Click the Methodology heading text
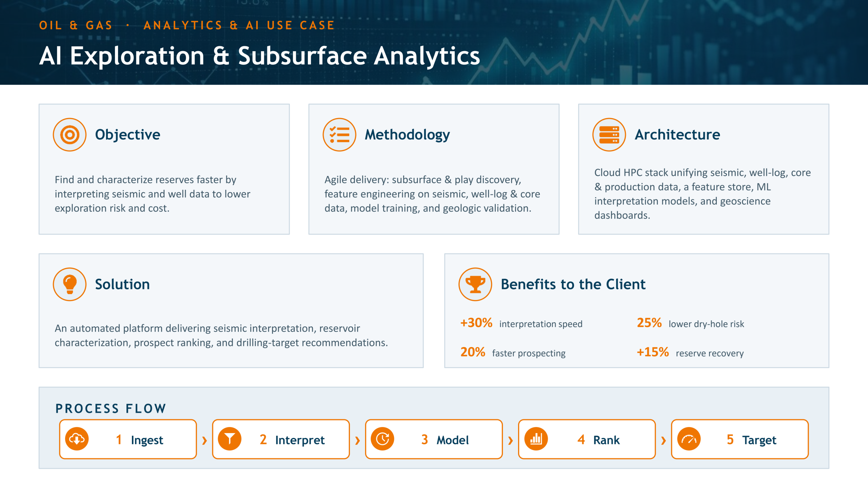Image resolution: width=868 pixels, height=488 pixels. point(407,135)
